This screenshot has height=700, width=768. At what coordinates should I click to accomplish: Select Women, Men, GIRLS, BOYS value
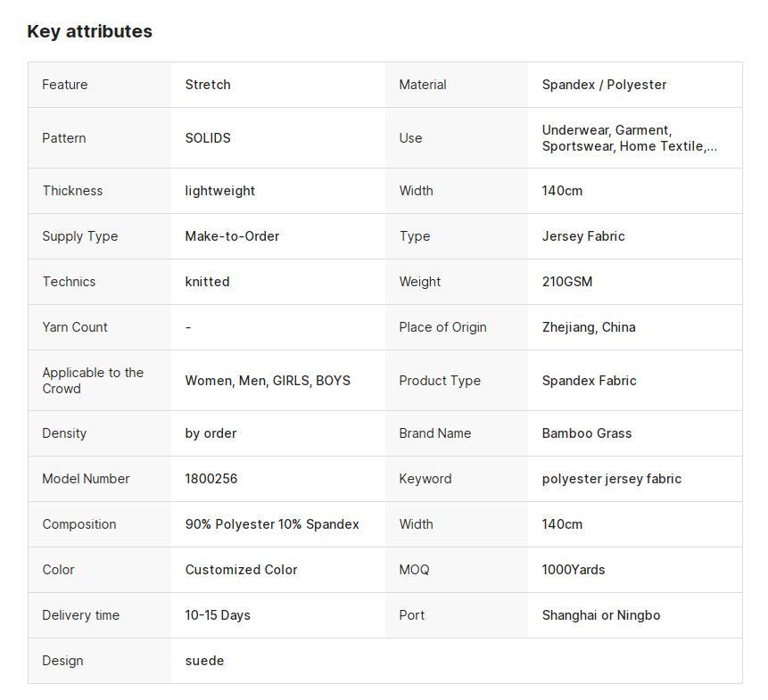(268, 381)
